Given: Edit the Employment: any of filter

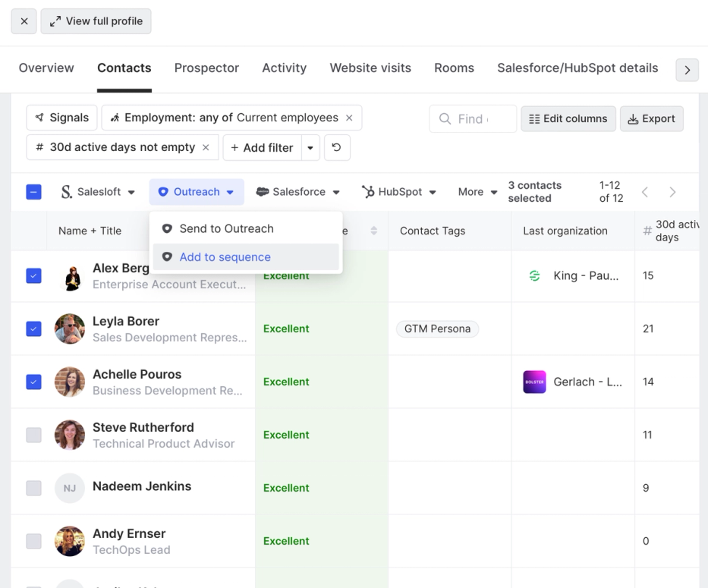Looking at the screenshot, I should coord(226,118).
